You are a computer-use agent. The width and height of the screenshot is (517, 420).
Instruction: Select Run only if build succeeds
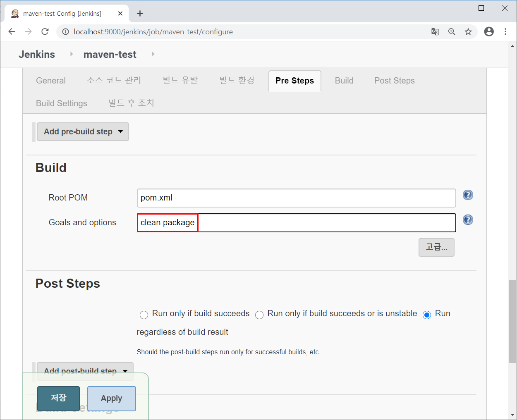click(x=144, y=315)
